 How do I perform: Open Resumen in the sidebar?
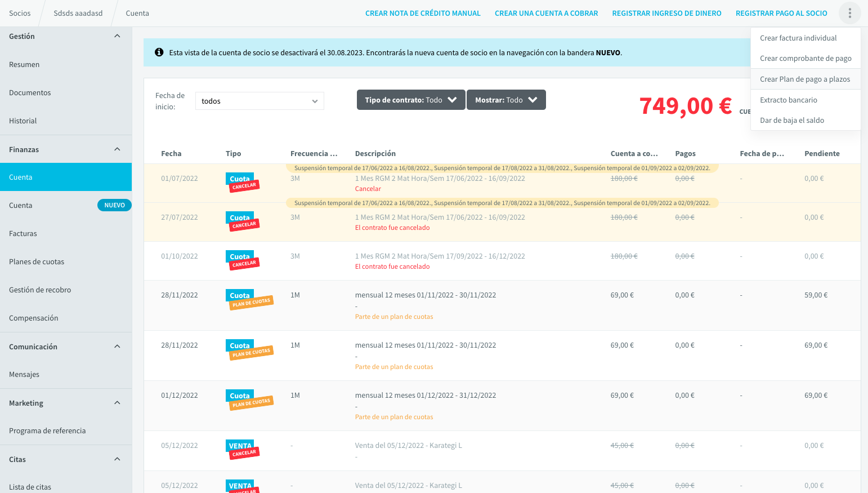66,64
